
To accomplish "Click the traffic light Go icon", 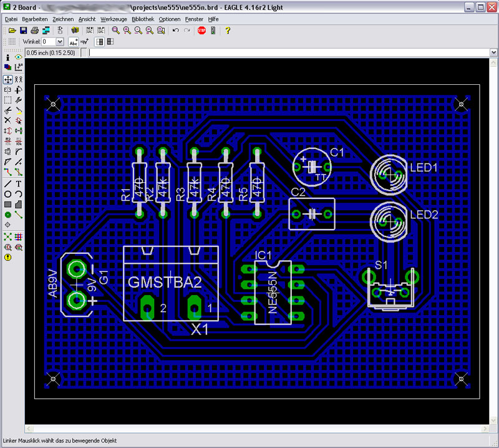I will point(213,31).
